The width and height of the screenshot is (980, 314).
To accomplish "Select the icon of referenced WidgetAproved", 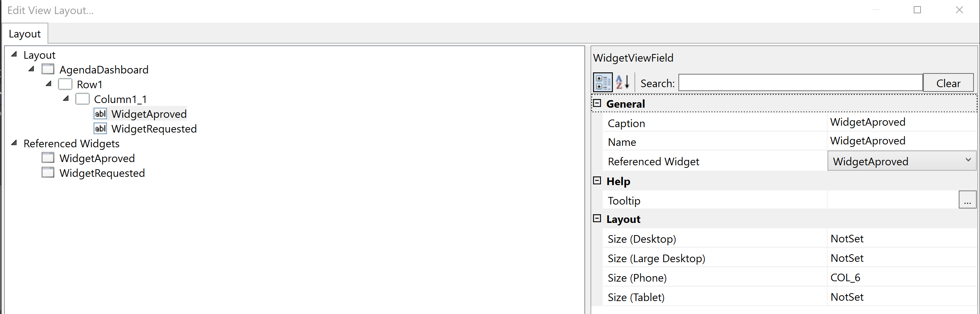I will tap(48, 158).
